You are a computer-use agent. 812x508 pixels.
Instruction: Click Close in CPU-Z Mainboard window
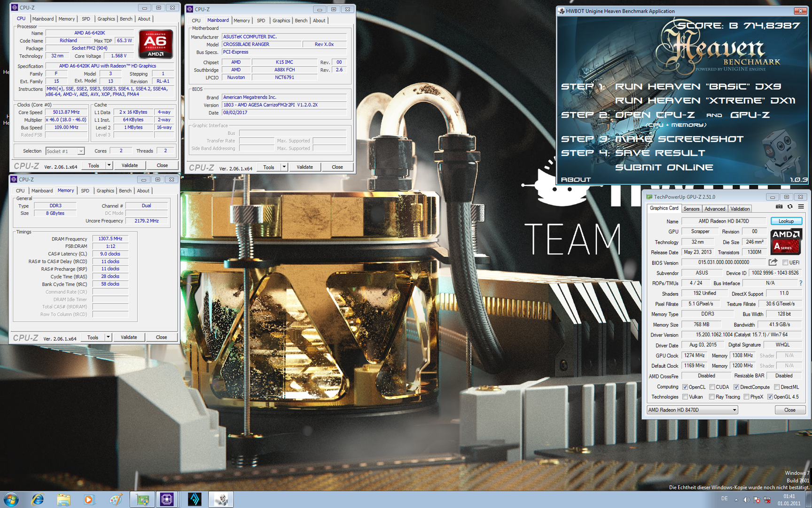pyautogui.click(x=337, y=167)
